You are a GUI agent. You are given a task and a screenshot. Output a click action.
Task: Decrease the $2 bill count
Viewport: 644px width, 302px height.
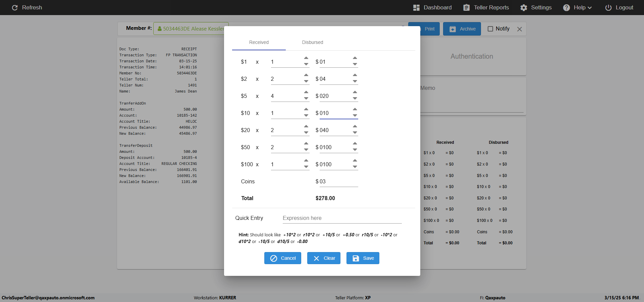tap(306, 81)
